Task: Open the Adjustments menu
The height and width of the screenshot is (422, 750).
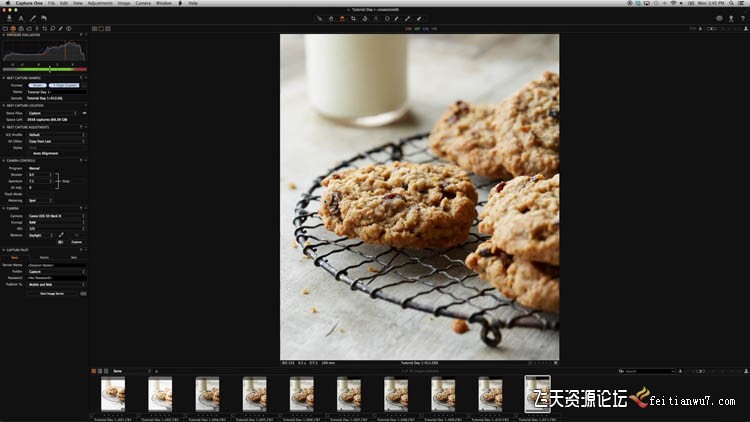Action: pos(100,3)
